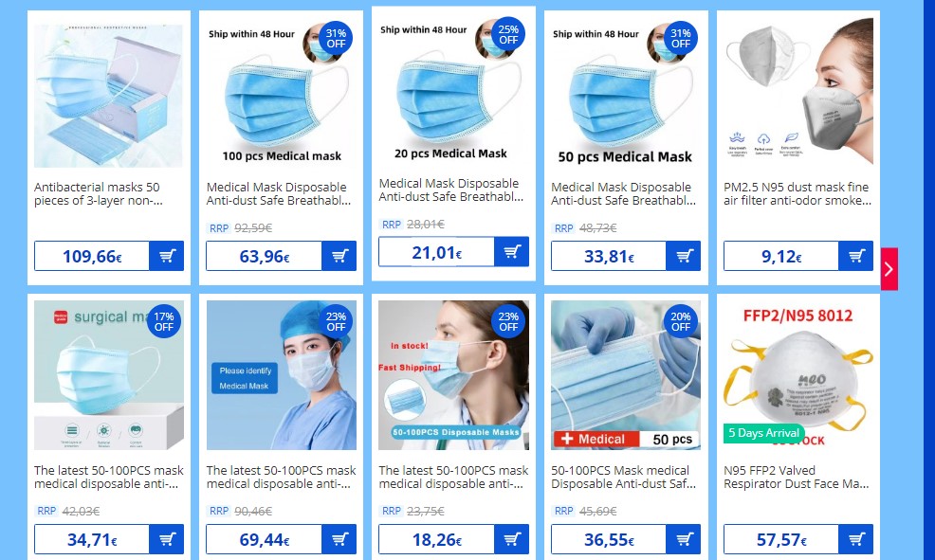
Task: Click cart icon next to 34,71€ price
Action: [x=166, y=539]
